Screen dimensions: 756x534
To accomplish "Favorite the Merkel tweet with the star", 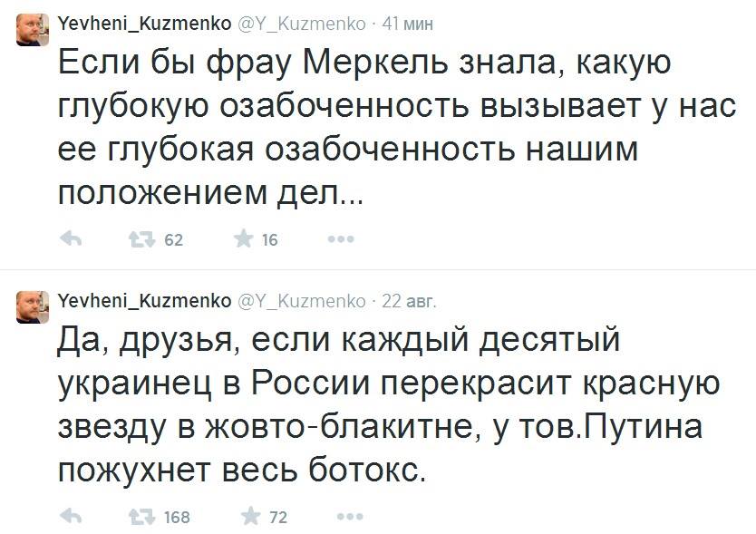I will click(244, 239).
